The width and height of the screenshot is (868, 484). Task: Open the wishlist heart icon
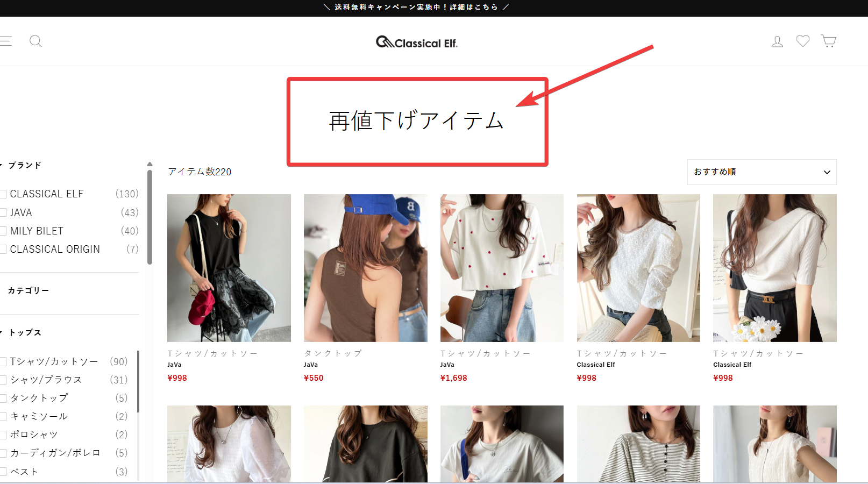pyautogui.click(x=802, y=41)
